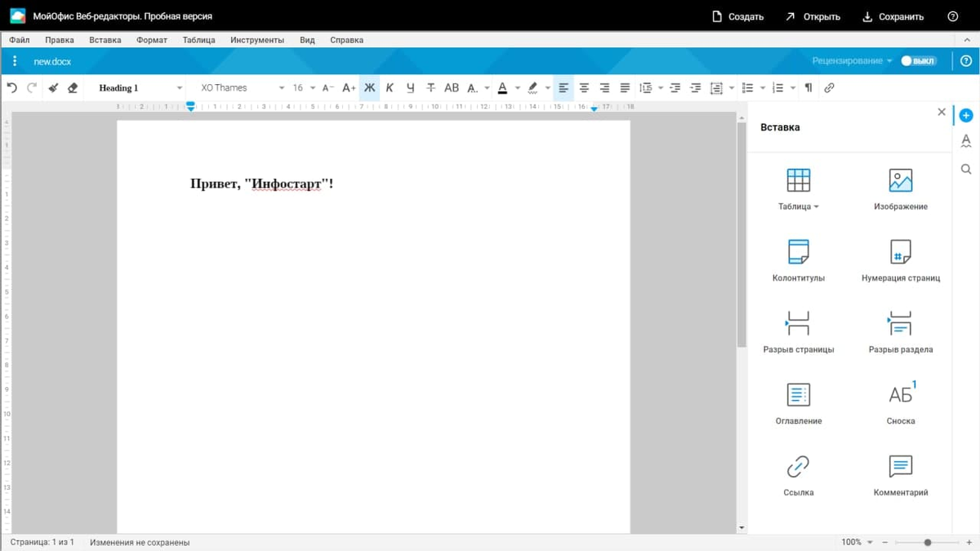Open the Вид menu
Screen dimensions: 980x551
pos(307,40)
